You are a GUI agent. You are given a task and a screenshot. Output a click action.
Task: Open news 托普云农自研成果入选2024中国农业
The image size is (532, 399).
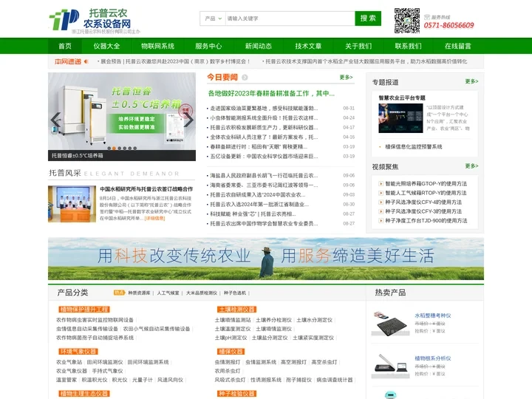point(258,195)
